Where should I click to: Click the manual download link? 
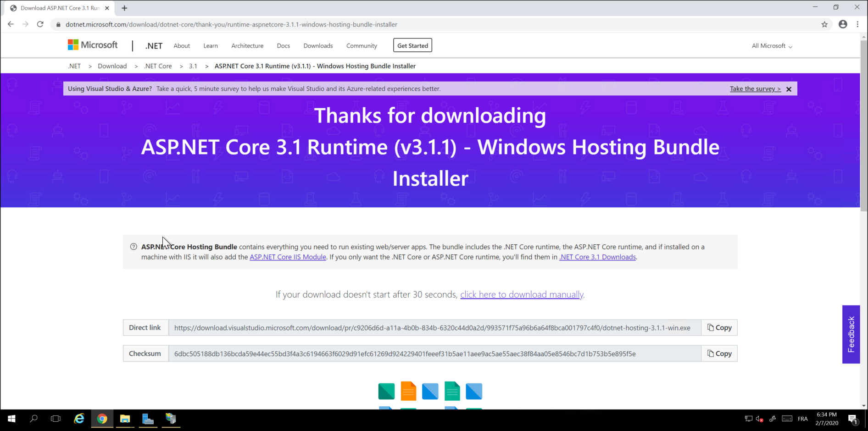[x=521, y=294]
